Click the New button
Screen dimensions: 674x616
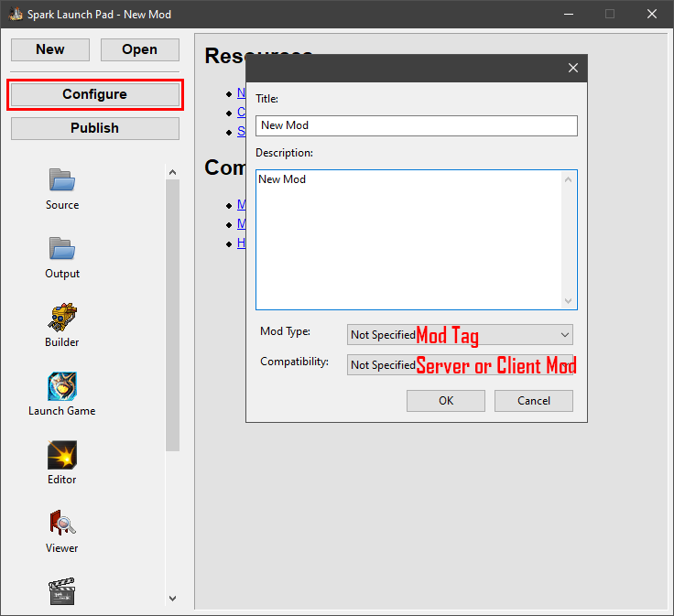(50, 49)
